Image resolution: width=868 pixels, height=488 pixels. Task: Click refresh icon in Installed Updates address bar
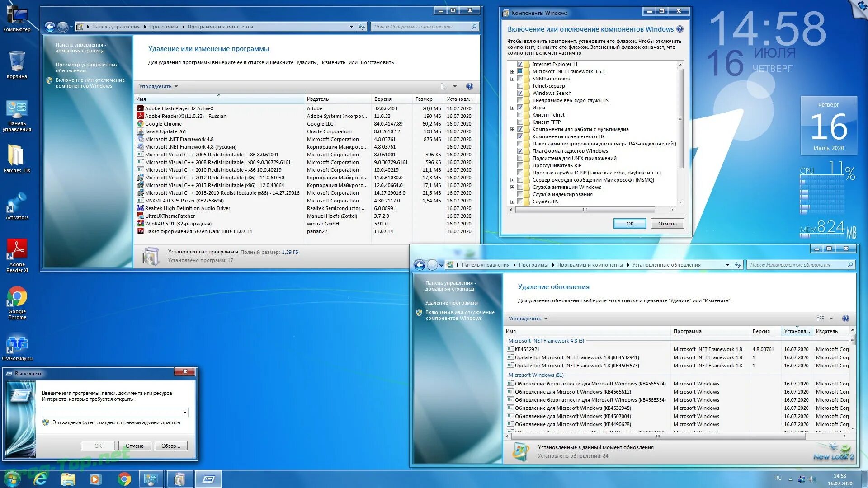pyautogui.click(x=738, y=265)
